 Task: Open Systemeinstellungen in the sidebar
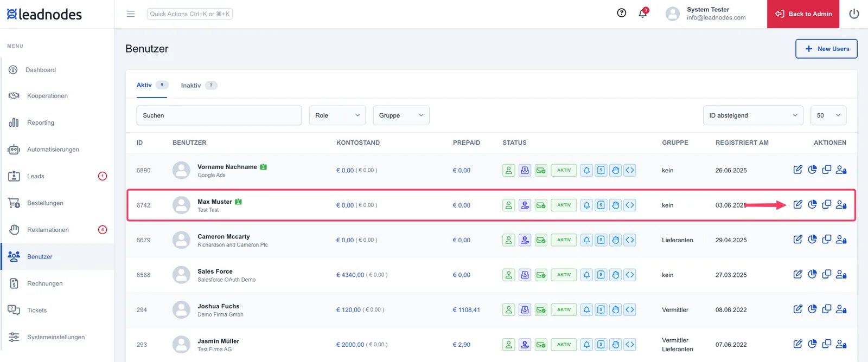(x=58, y=337)
